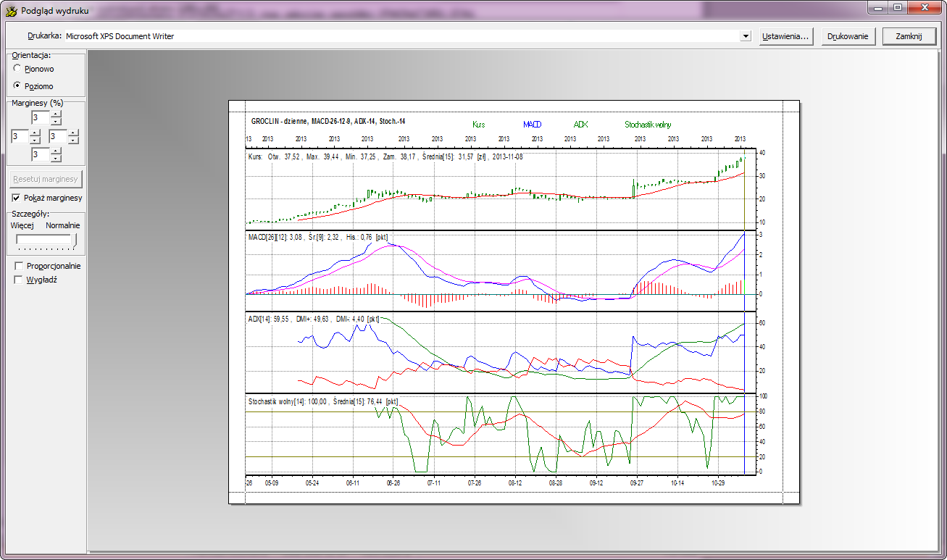Image resolution: width=947 pixels, height=560 pixels.
Task: Click the blue MACD legend label
Action: (533, 125)
